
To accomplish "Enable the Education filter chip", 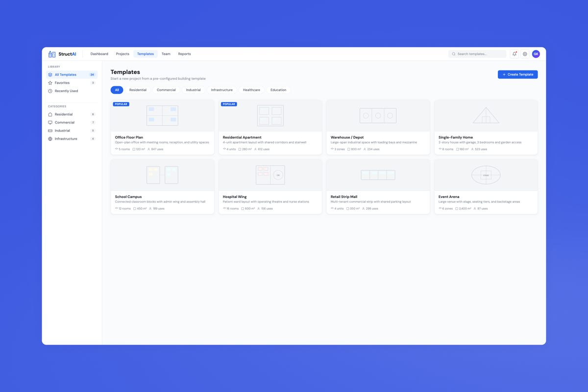I will tap(278, 90).
